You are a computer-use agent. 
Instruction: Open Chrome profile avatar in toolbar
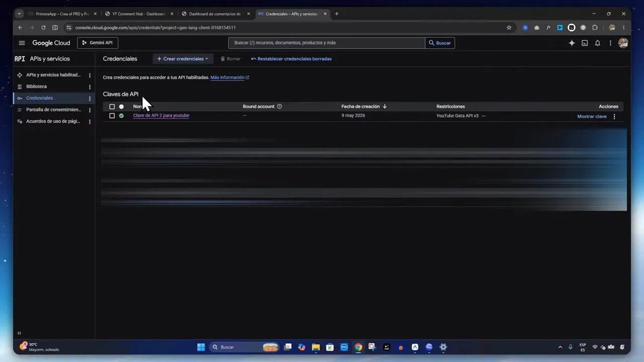click(x=612, y=28)
